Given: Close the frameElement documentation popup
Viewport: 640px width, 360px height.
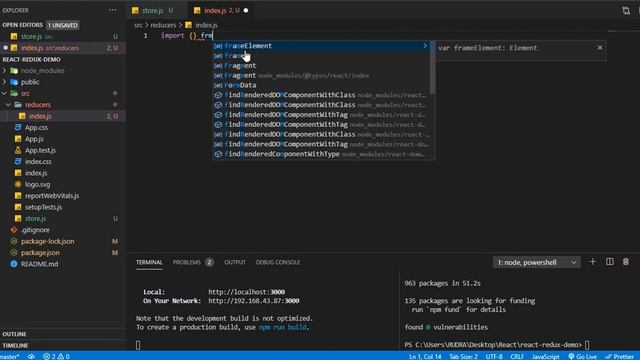Looking at the screenshot, I should pyautogui.click(x=600, y=48).
